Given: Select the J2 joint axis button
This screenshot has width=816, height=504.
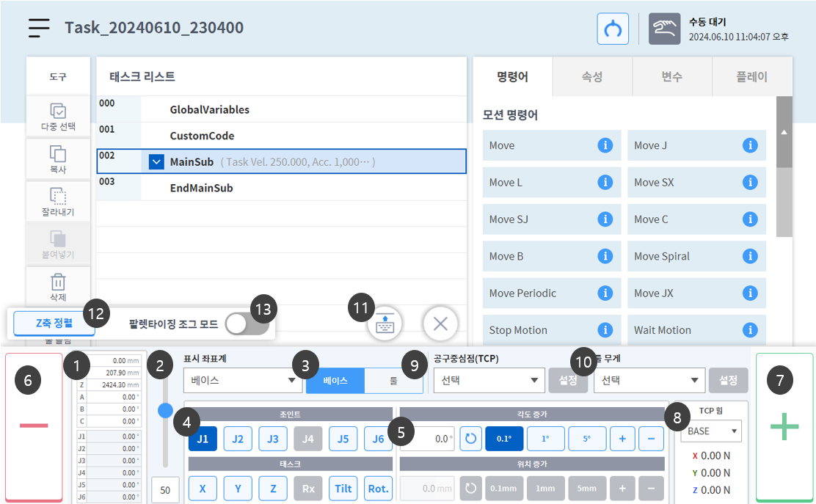Looking at the screenshot, I should (238, 439).
